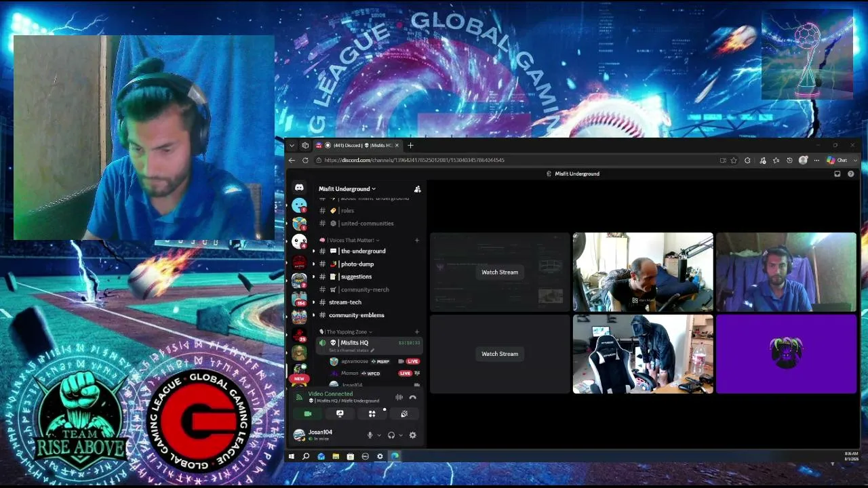Open the stream-tech channel
Screen dimensions: 868x488
pos(370,302)
